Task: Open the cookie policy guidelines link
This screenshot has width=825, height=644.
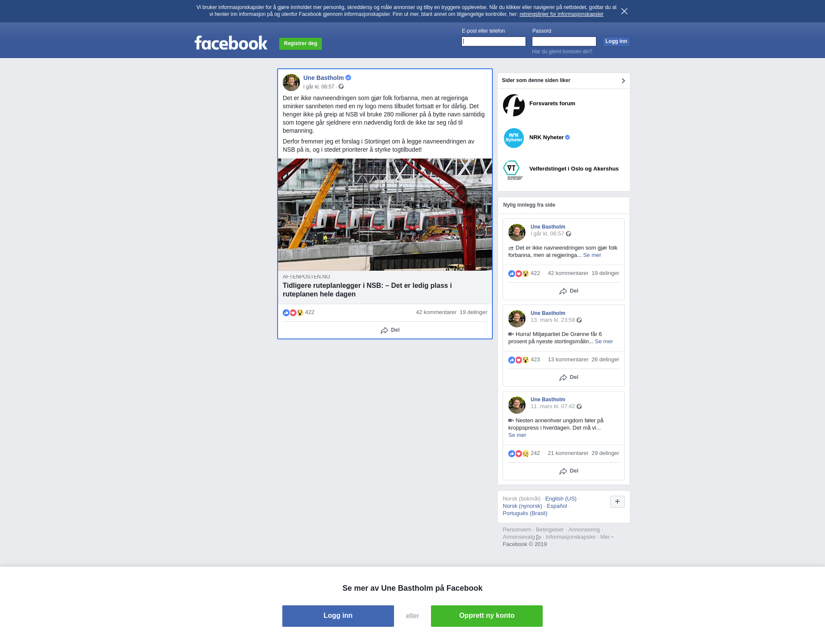Action: (561, 14)
